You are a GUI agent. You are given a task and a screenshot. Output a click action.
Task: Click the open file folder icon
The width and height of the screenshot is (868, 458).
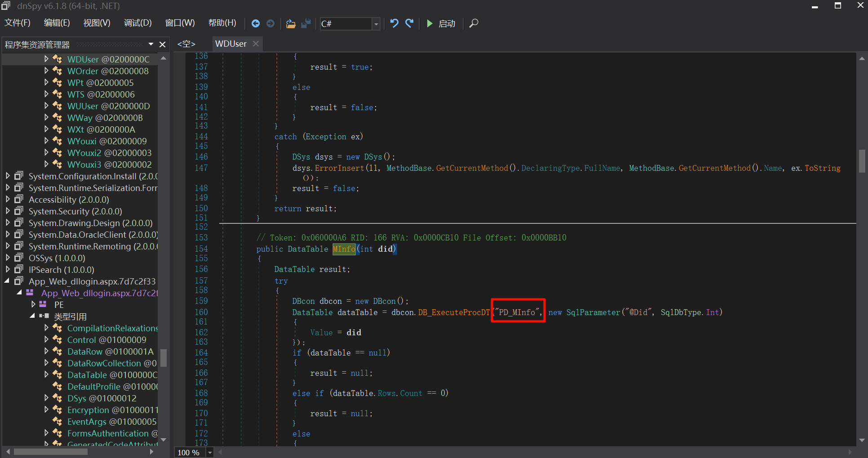291,23
